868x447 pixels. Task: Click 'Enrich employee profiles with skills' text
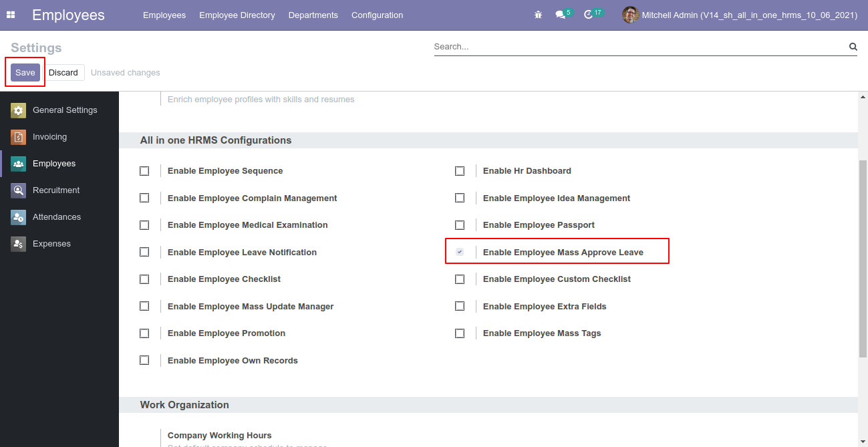[x=261, y=100]
